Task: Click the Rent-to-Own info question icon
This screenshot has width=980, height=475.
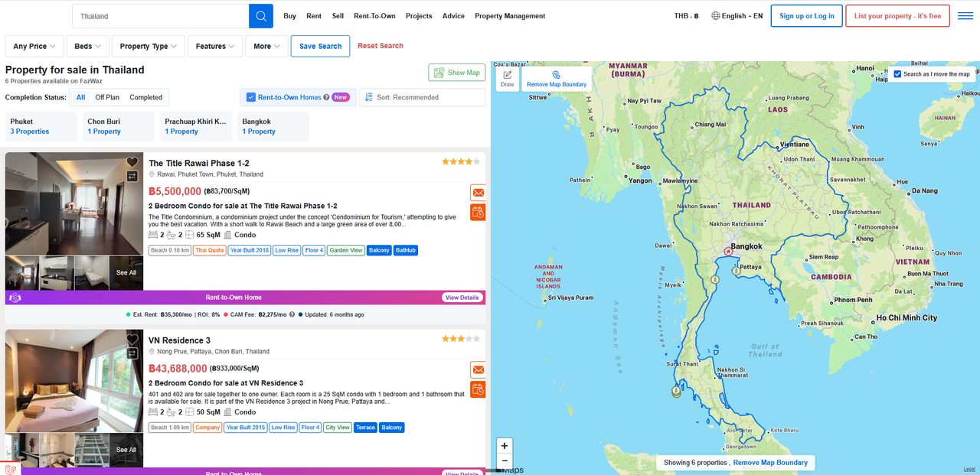Action: pos(326,97)
